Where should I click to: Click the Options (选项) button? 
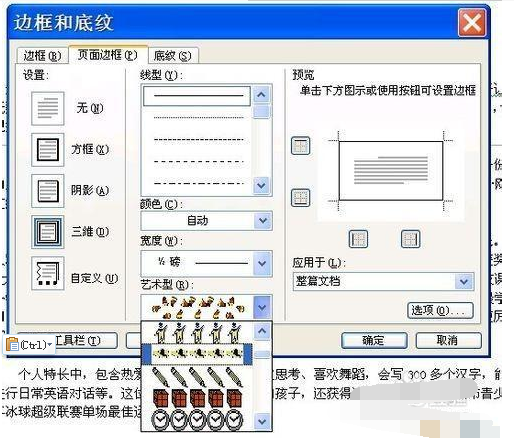[440, 310]
